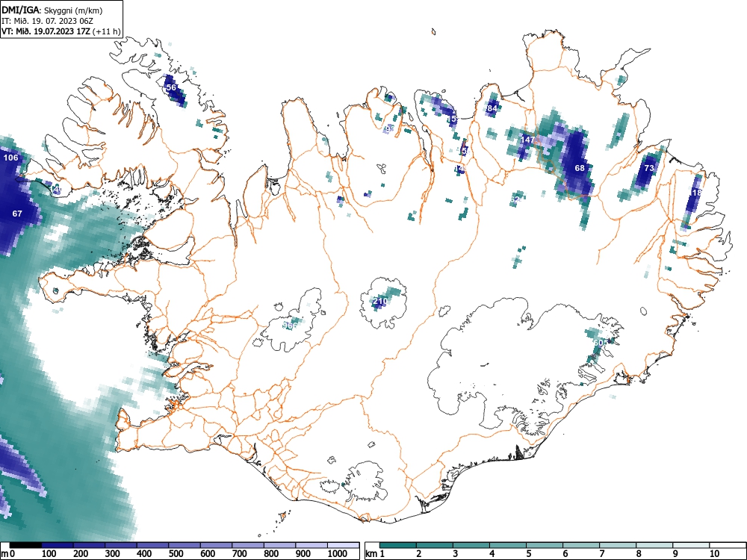Click the "km 1" legend label
Viewport: 747px width, 560px height.
click(375, 554)
